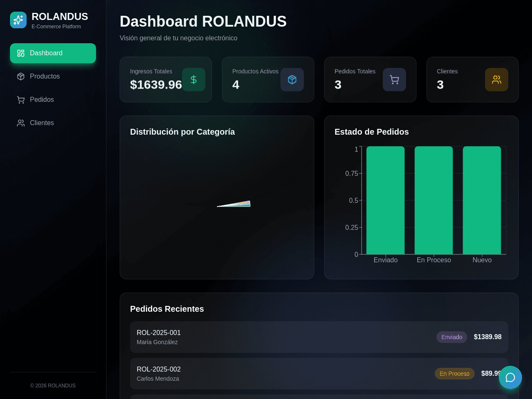The width and height of the screenshot is (532, 399).
Task: Click the Enviado bar in chart
Action: pyautogui.click(x=386, y=200)
